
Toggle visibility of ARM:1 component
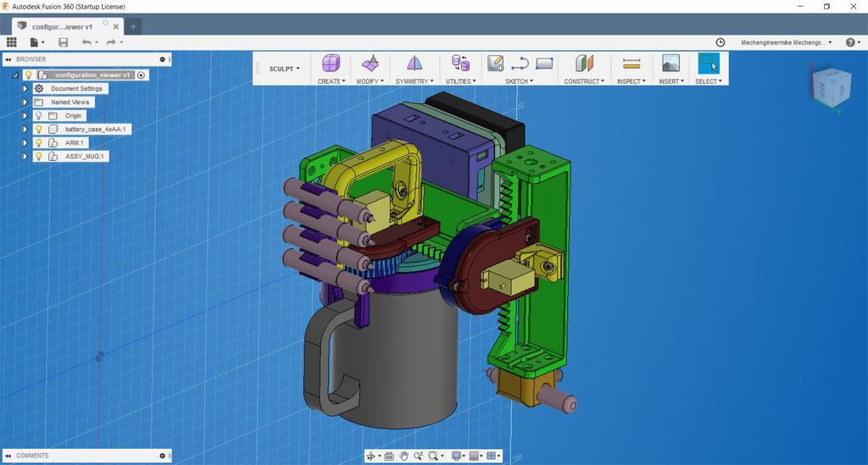tap(38, 143)
